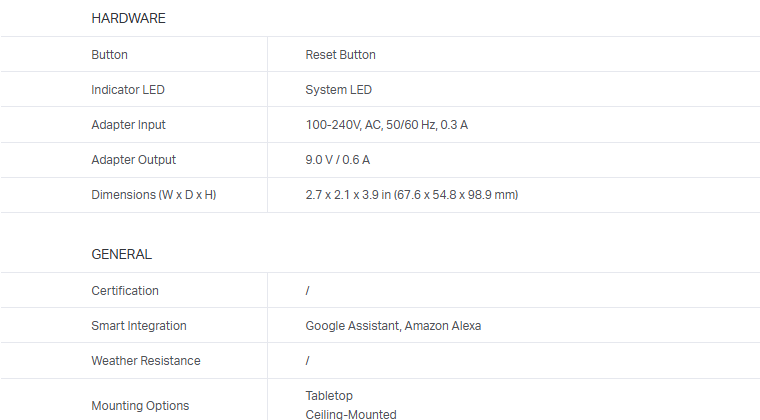Click the Smart Integration label
This screenshot has width=760, height=420.
[139, 326]
